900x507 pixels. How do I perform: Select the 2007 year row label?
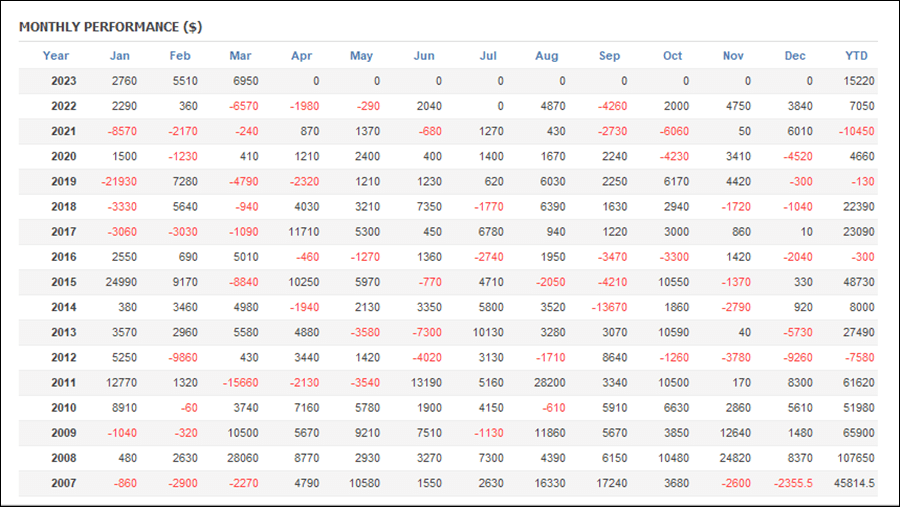[64, 483]
